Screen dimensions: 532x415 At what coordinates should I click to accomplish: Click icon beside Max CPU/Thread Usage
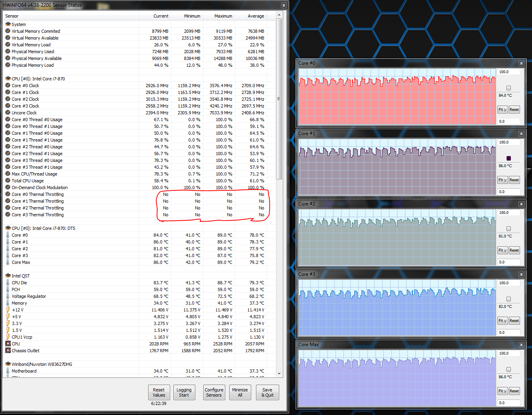(8, 174)
